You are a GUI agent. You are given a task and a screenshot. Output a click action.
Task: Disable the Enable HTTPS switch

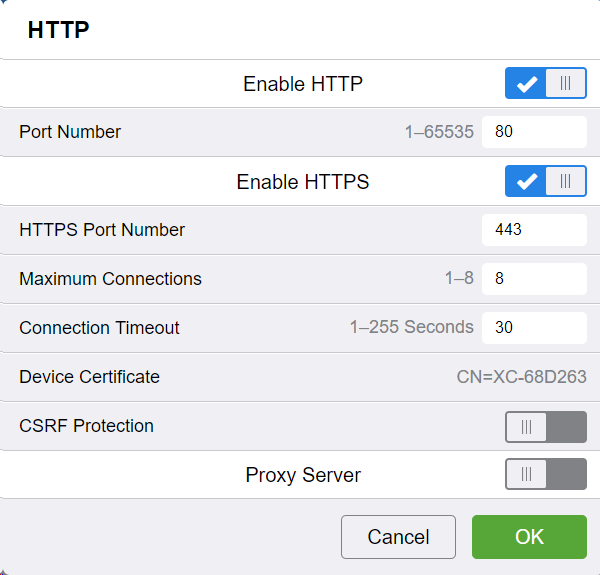[x=545, y=182]
